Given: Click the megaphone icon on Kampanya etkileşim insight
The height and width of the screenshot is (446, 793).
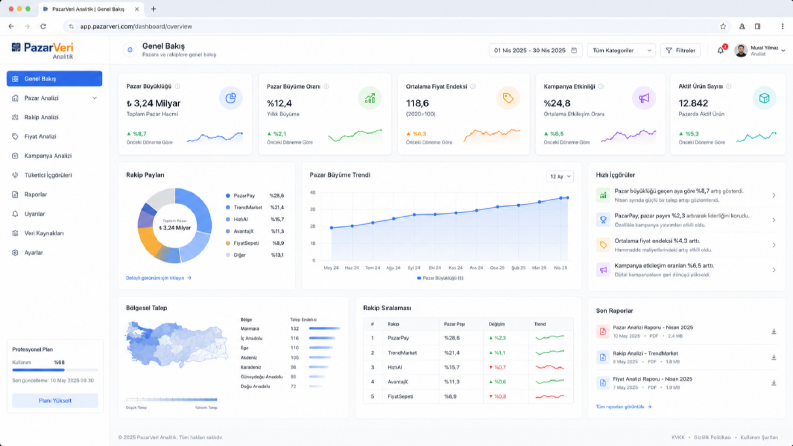Looking at the screenshot, I should click(x=603, y=270).
